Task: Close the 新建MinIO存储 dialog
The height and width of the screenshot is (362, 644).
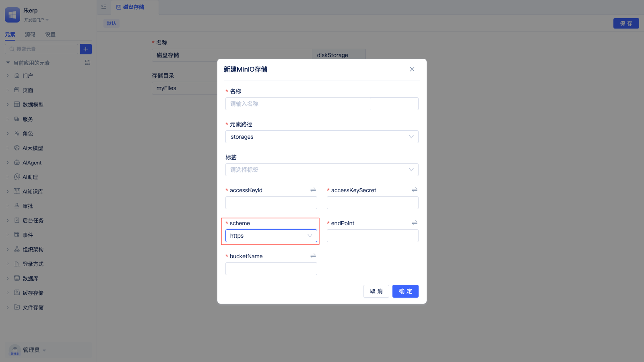Action: [x=412, y=69]
